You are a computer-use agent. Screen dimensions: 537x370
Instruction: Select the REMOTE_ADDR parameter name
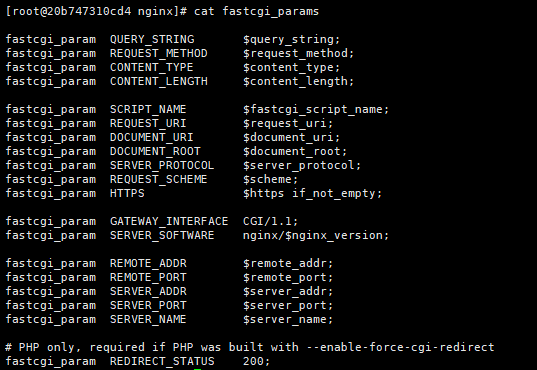148,263
